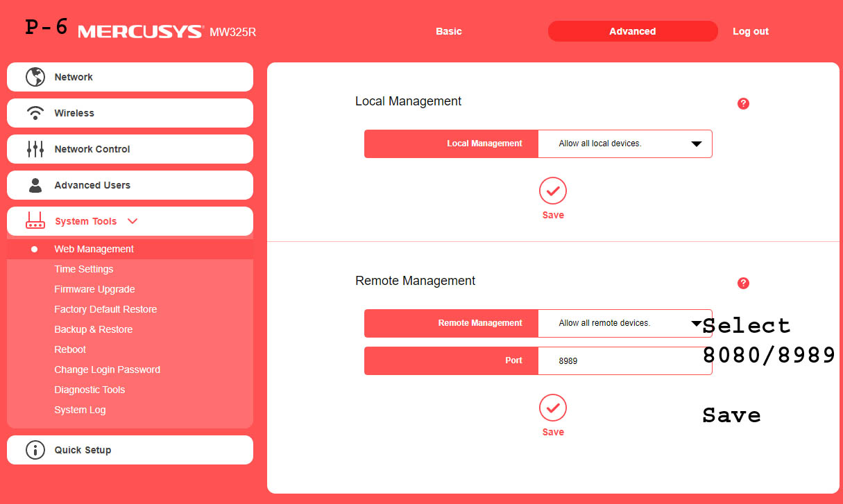This screenshot has height=504, width=843.
Task: Click the Quick Setup info icon
Action: pos(35,450)
